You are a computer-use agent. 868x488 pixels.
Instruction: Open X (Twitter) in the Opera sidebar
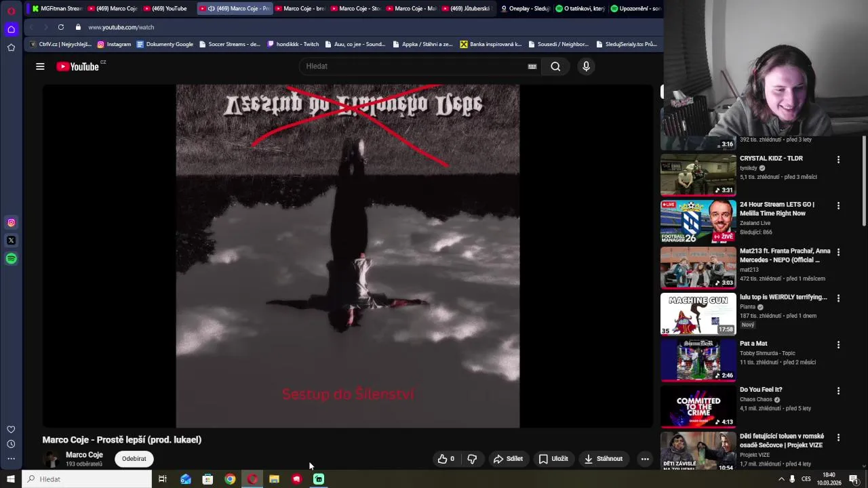point(11,241)
